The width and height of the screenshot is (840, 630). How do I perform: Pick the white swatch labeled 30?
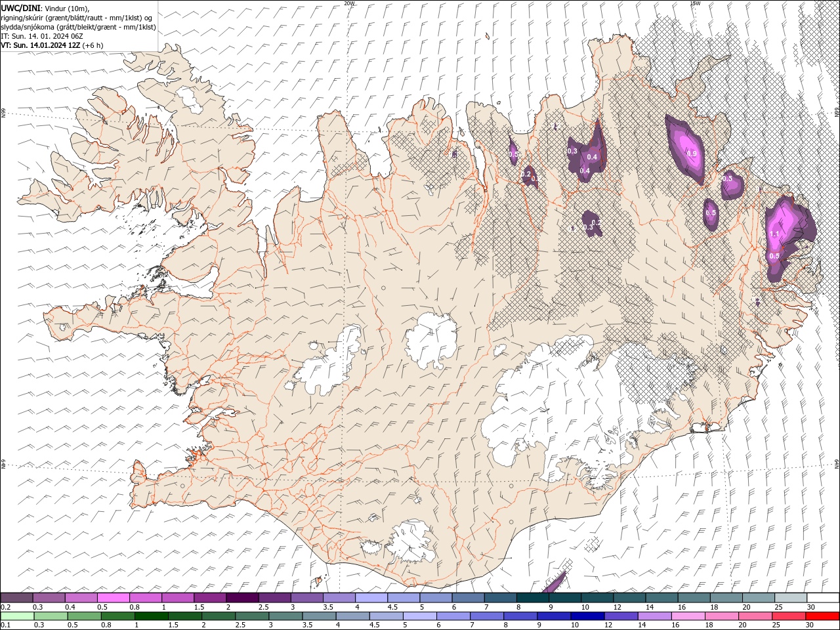823,598
